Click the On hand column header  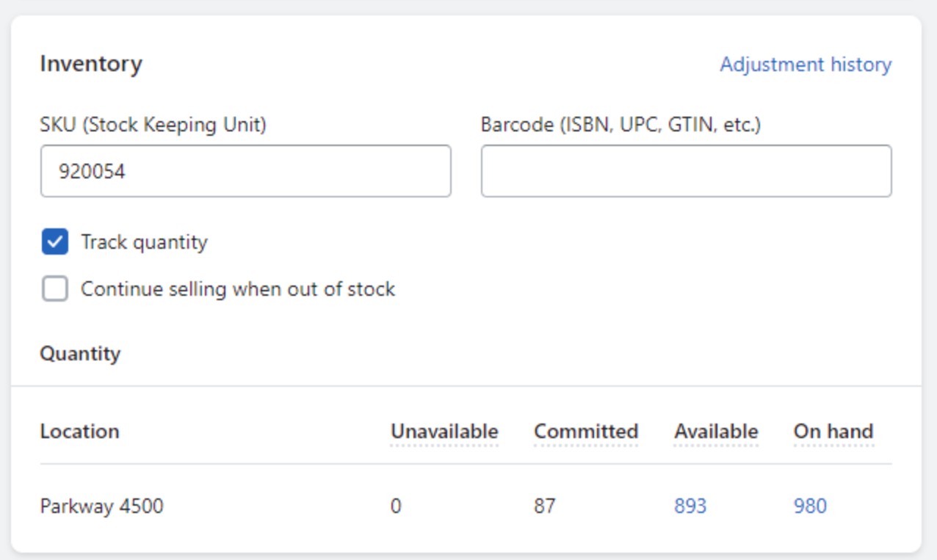coord(833,432)
